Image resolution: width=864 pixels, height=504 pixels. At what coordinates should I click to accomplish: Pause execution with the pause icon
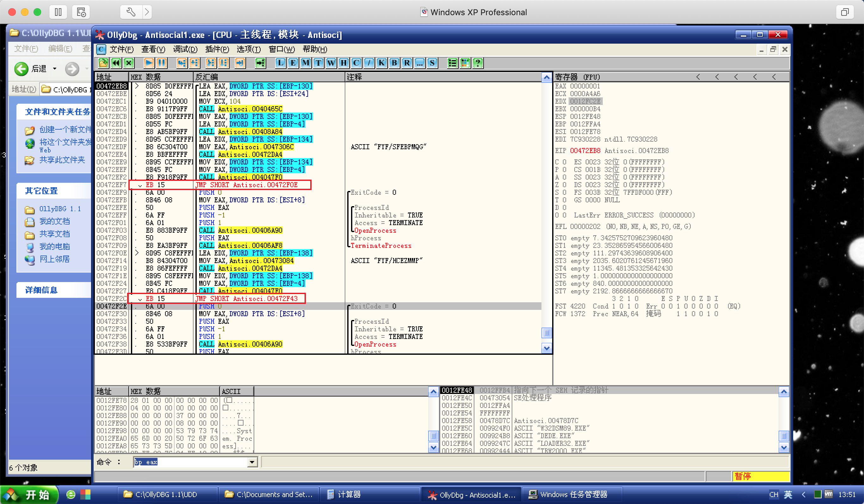pyautogui.click(x=161, y=63)
